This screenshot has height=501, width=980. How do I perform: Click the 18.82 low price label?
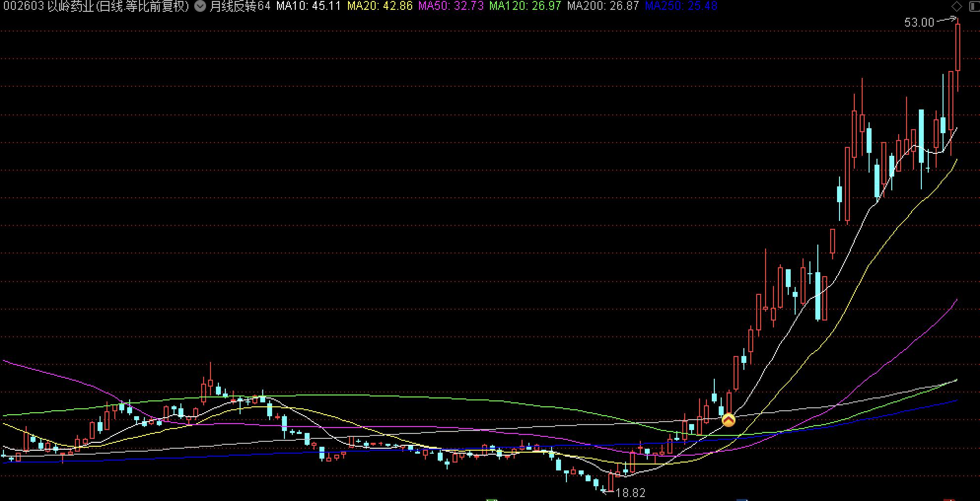tap(630, 493)
